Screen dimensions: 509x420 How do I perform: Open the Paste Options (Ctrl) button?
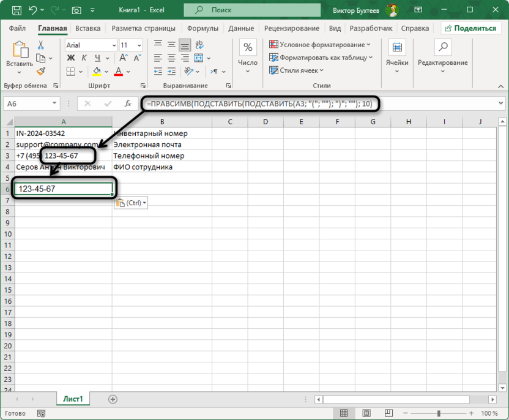[131, 203]
